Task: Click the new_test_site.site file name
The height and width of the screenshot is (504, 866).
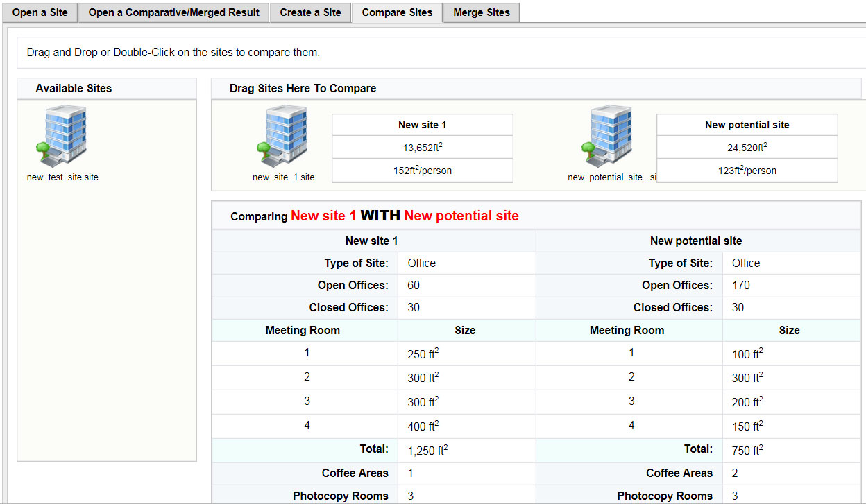Action: pyautogui.click(x=62, y=177)
